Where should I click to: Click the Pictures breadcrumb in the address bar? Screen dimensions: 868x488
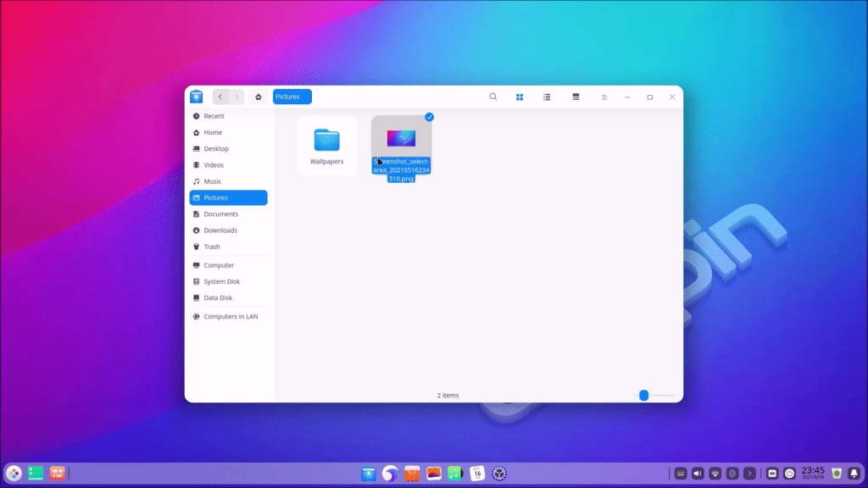click(292, 97)
